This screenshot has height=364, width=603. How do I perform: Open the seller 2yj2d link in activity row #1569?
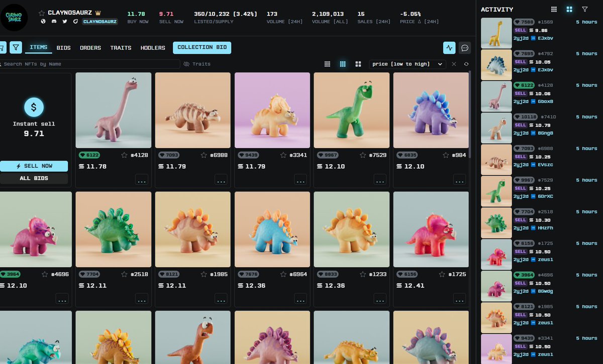pyautogui.click(x=521, y=38)
